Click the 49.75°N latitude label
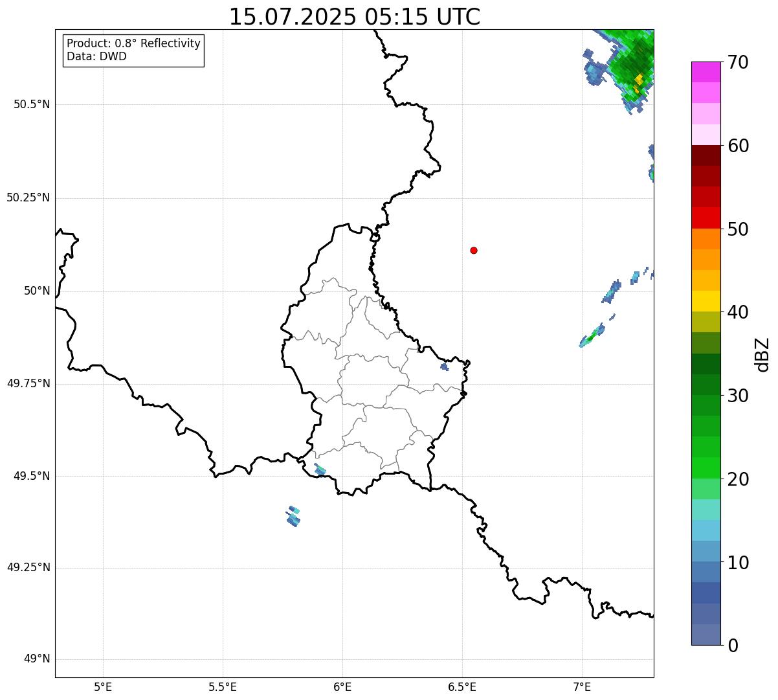This screenshot has height=700, width=778. 28,383
